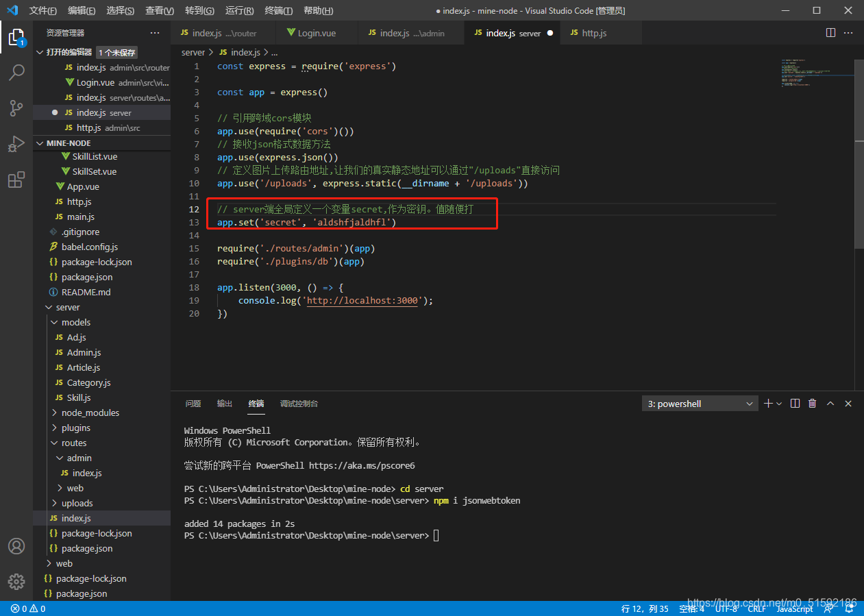The image size is (864, 616).
Task: Click the Accounts icon in activity bar
Action: coord(16,546)
